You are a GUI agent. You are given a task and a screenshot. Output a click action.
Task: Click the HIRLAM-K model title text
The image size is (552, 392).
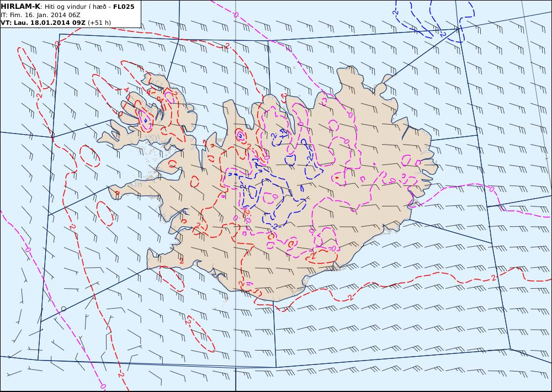[20, 7]
